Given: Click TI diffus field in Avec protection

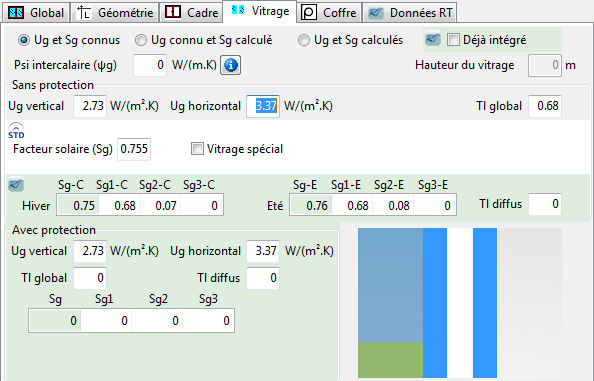Looking at the screenshot, I should pos(263,278).
